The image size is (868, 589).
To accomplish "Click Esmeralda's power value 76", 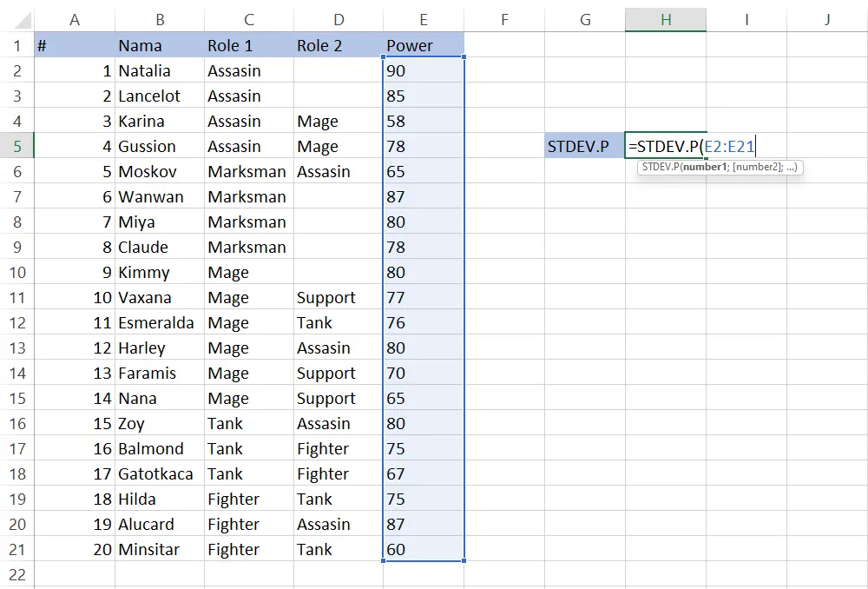I will [424, 322].
